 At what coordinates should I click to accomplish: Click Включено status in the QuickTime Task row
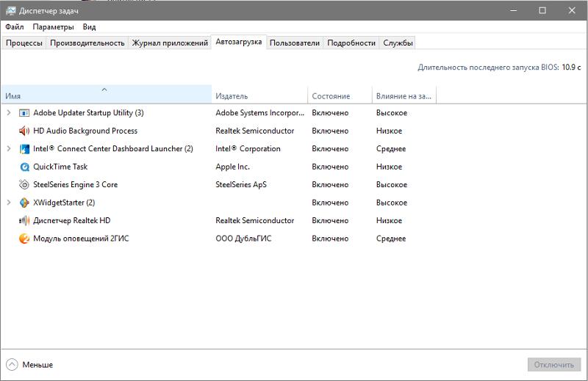point(330,167)
